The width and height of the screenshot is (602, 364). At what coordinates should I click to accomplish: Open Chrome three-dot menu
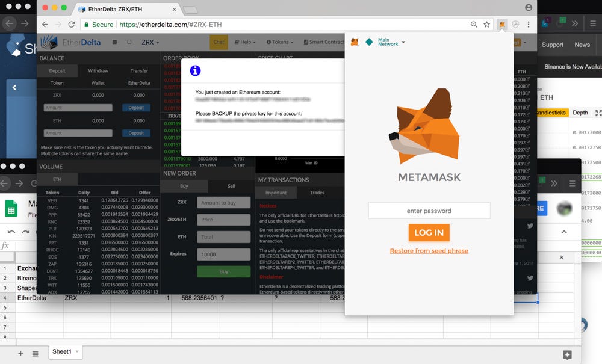click(529, 25)
